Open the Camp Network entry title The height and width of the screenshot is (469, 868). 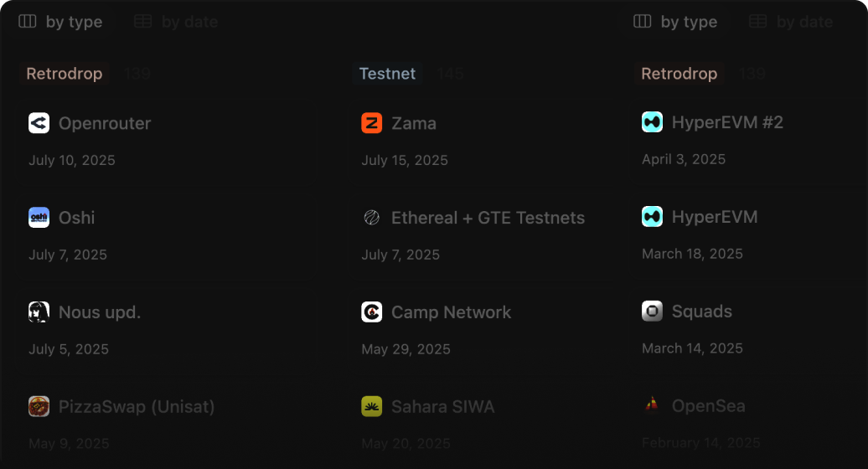(x=451, y=312)
